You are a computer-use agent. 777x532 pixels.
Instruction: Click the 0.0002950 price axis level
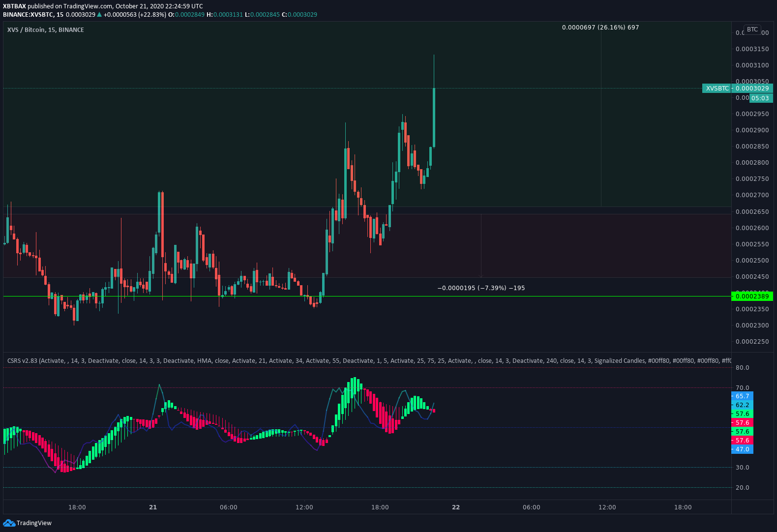(752, 114)
